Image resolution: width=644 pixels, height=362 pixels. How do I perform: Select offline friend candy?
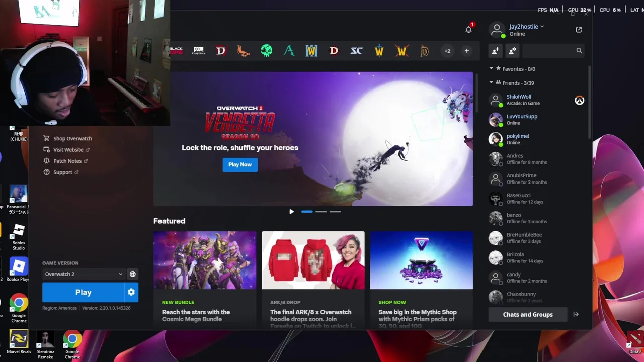tap(536, 278)
